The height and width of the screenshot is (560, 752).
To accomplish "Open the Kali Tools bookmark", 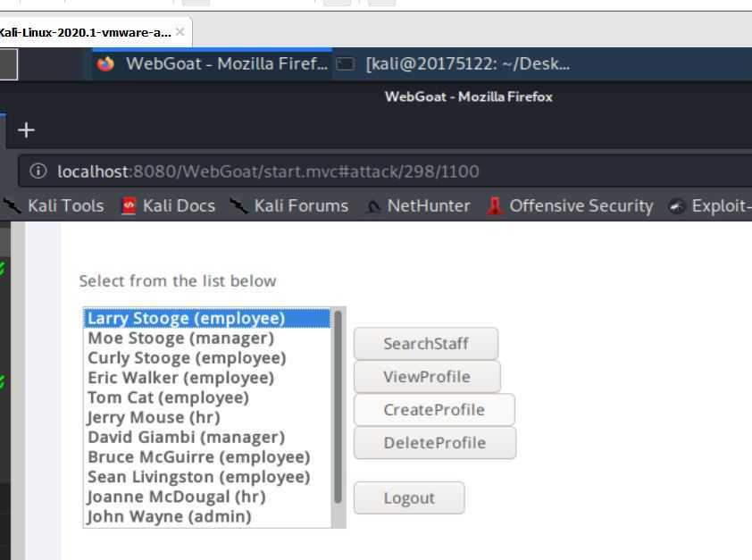I will tap(54, 205).
